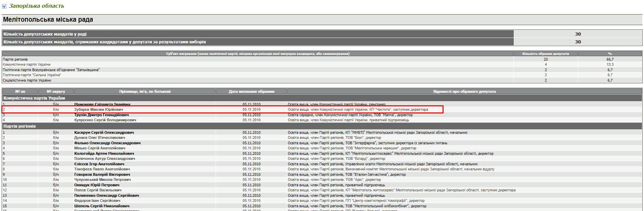The height and width of the screenshot is (211, 644).
Task: Click the "Кількість обраних депутатів" column header
Action: pos(545,54)
